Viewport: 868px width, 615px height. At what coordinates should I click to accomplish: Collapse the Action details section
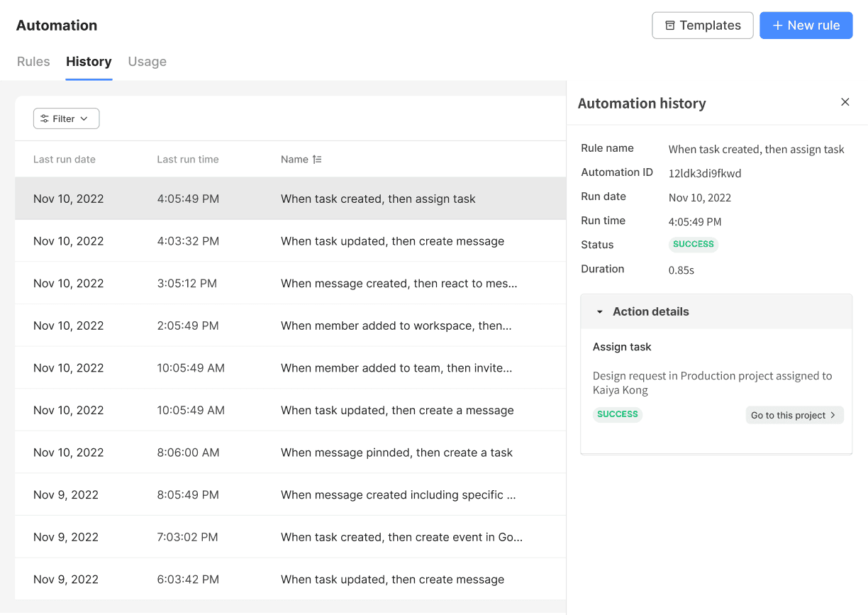coord(600,311)
